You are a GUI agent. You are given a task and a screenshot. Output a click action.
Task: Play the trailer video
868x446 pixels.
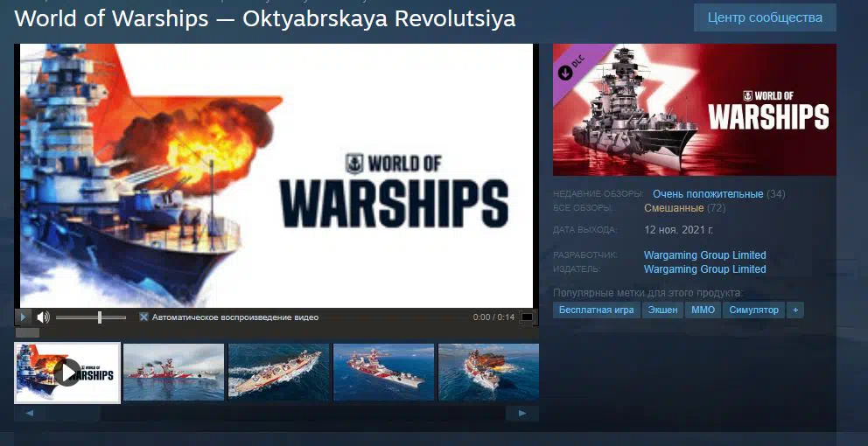point(24,317)
